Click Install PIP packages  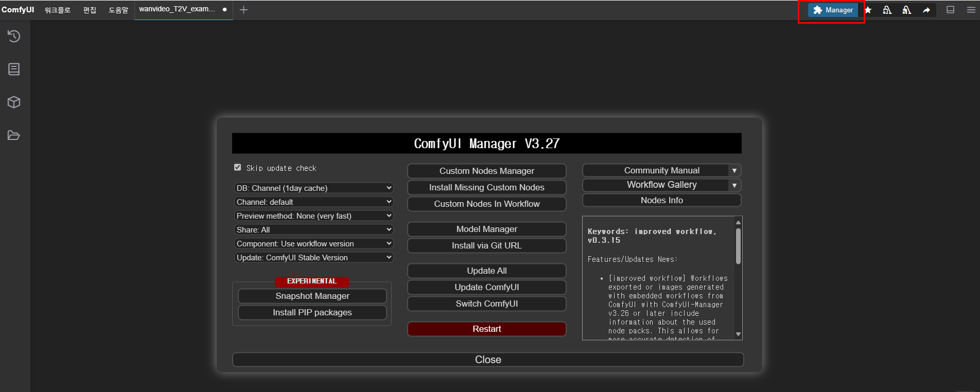tap(312, 312)
